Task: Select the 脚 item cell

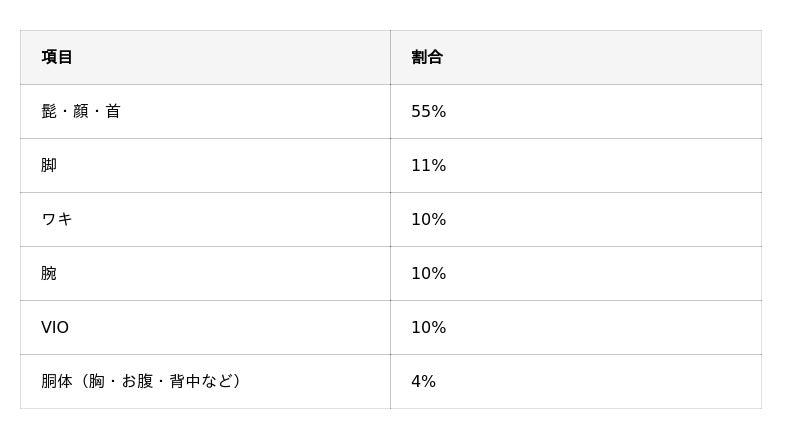Action: [x=49, y=166]
